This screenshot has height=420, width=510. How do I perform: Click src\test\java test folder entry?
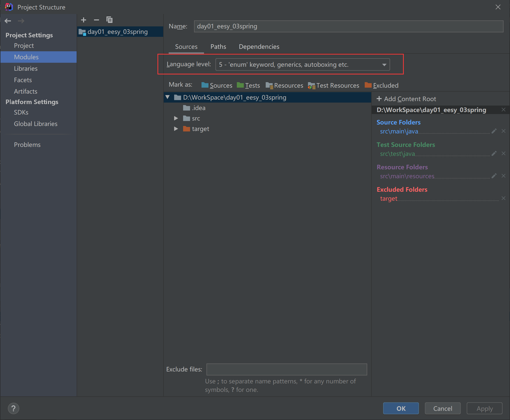point(397,154)
